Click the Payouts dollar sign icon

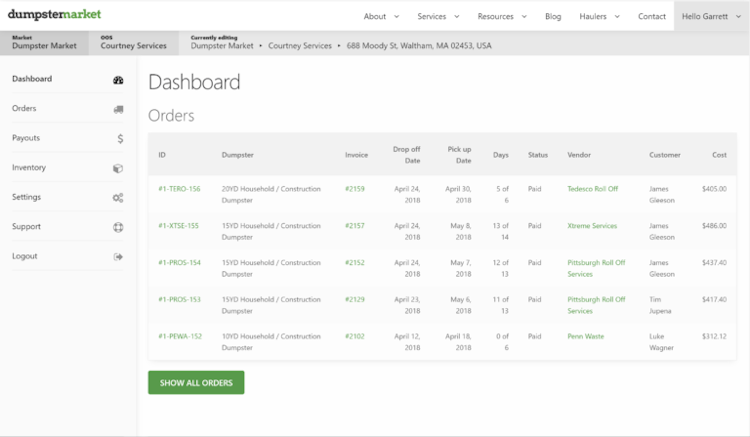pos(120,139)
